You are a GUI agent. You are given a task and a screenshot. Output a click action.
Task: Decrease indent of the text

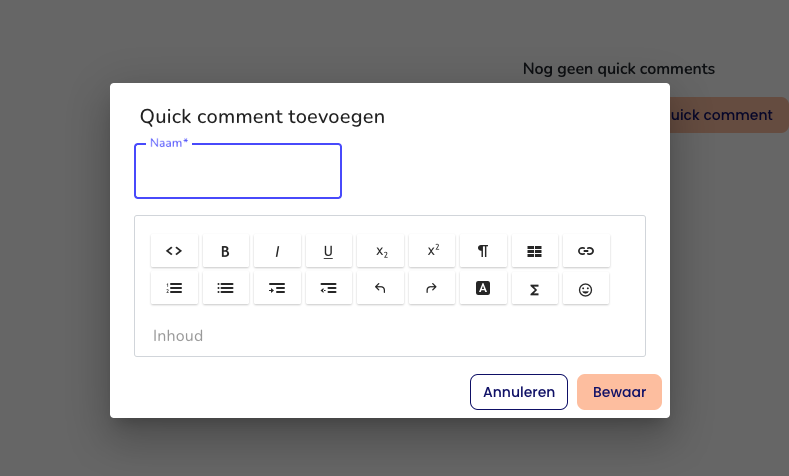[329, 288]
